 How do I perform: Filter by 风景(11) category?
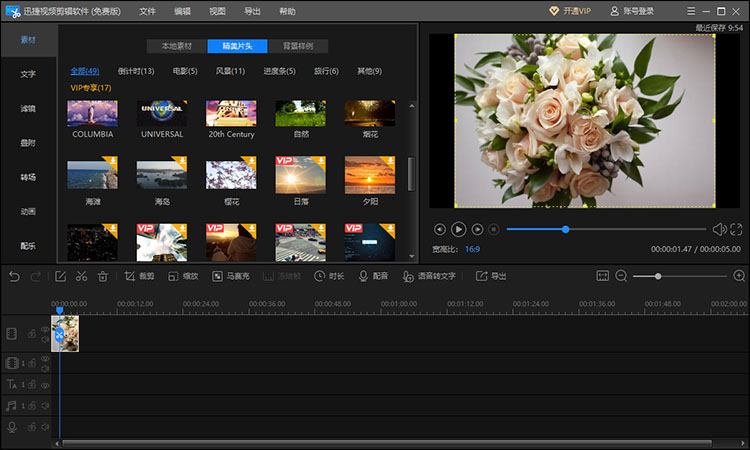[x=230, y=71]
